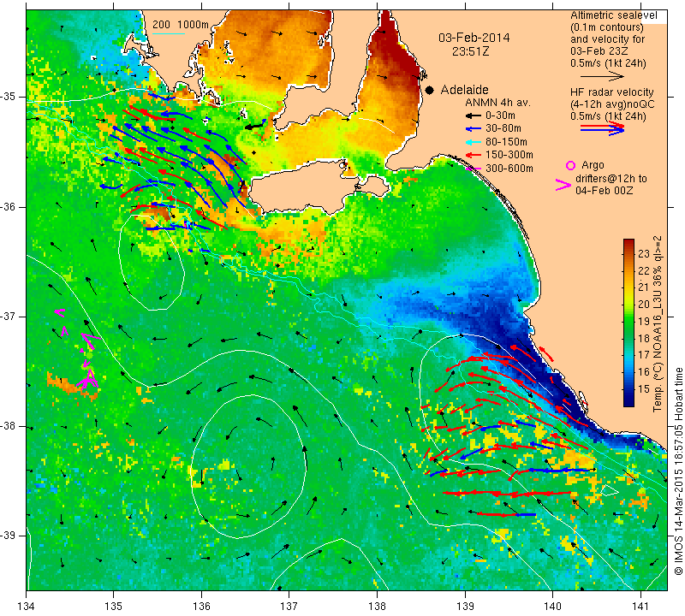
Task: Click the '0.5m/s (1kt 24h)' altimetric scale text
Action: pos(608,62)
